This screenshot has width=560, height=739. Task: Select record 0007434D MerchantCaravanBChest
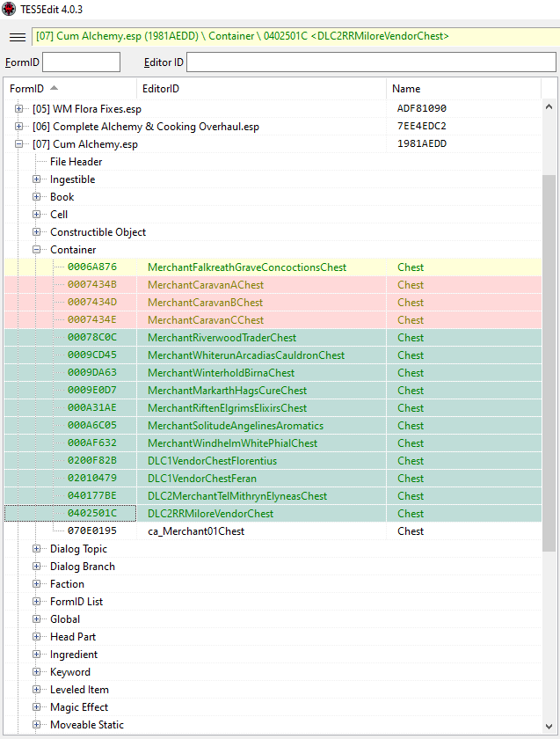tap(273, 302)
